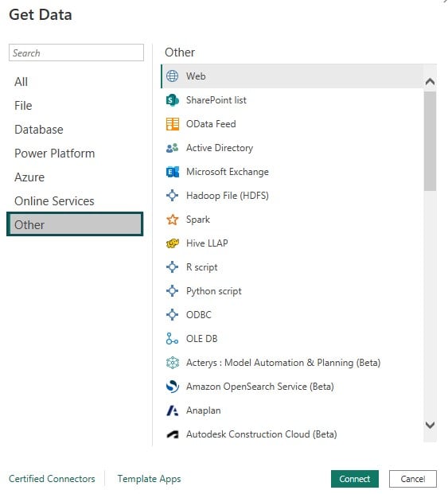Select the 'Web' connector label

196,76
